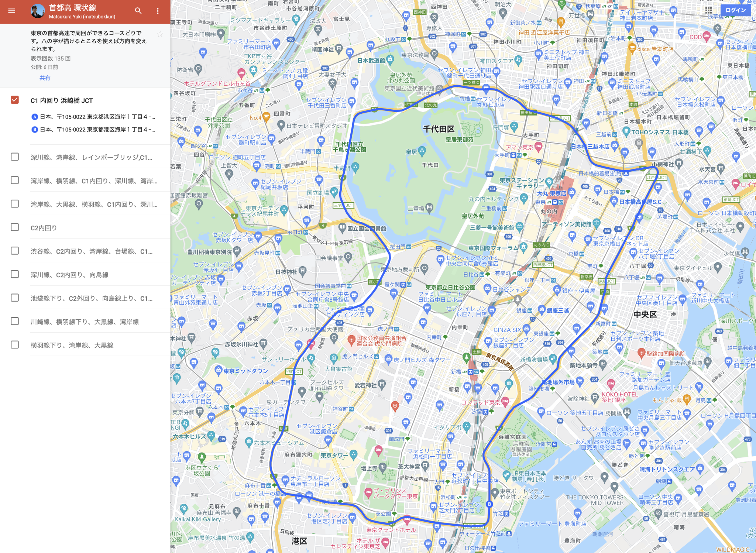Open the search icon in the map header
The width and height of the screenshot is (756, 553).
click(138, 11)
